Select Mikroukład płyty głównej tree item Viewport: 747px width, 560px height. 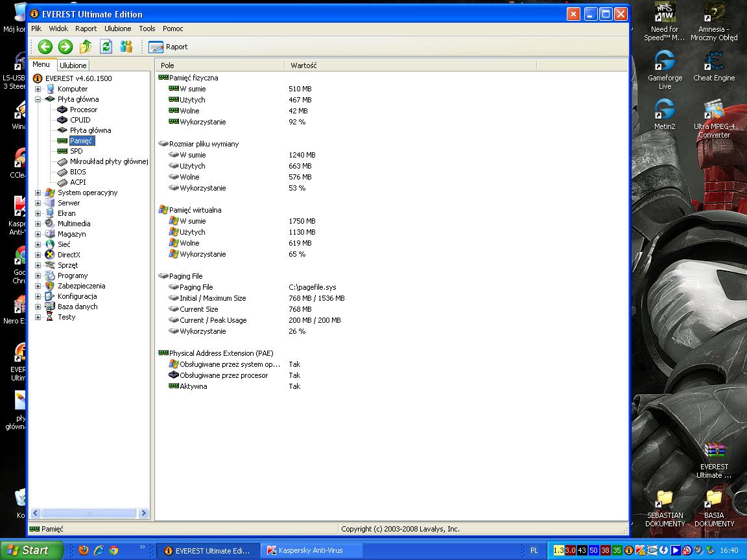tap(109, 161)
